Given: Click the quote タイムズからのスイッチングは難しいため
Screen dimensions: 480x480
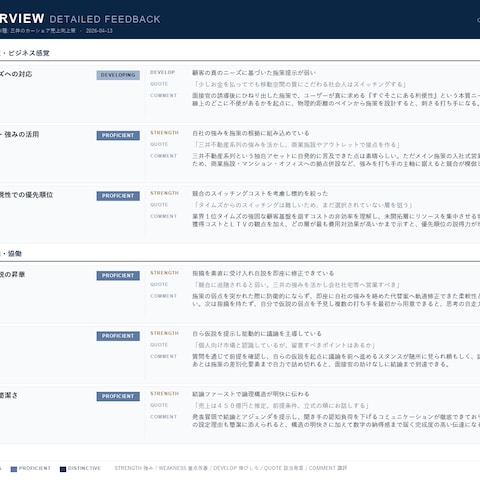Looking at the screenshot, I should [303, 205].
